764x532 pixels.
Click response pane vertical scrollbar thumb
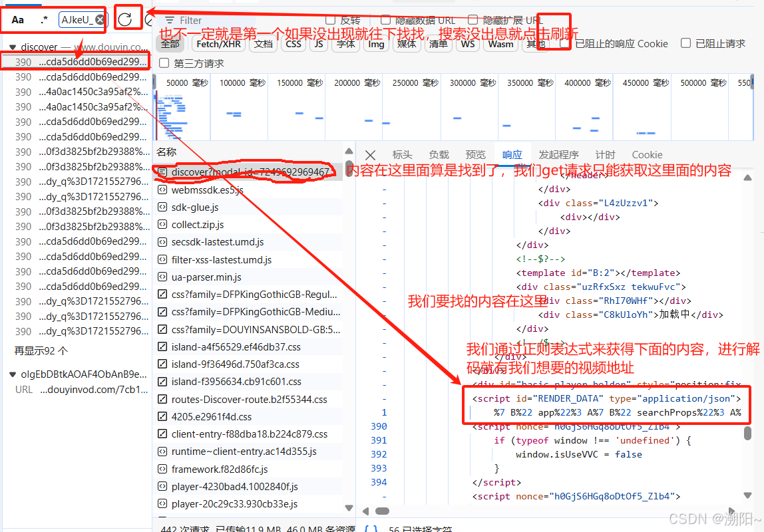coord(748,433)
